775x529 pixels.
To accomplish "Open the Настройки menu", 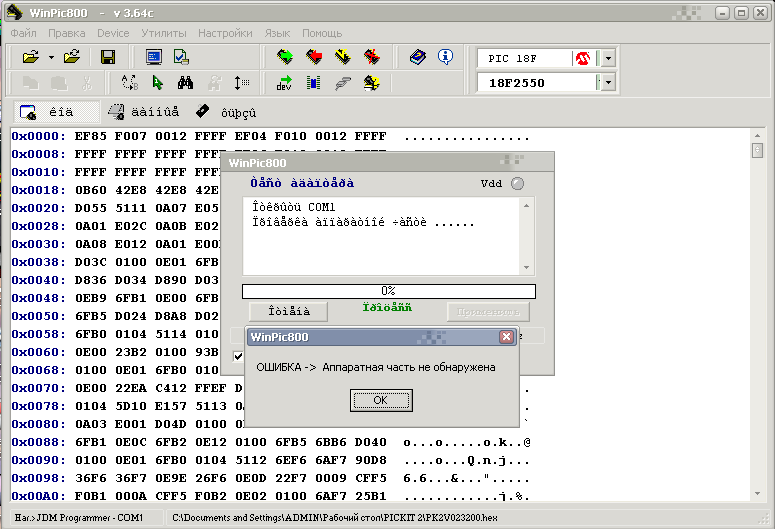I will (225, 33).
